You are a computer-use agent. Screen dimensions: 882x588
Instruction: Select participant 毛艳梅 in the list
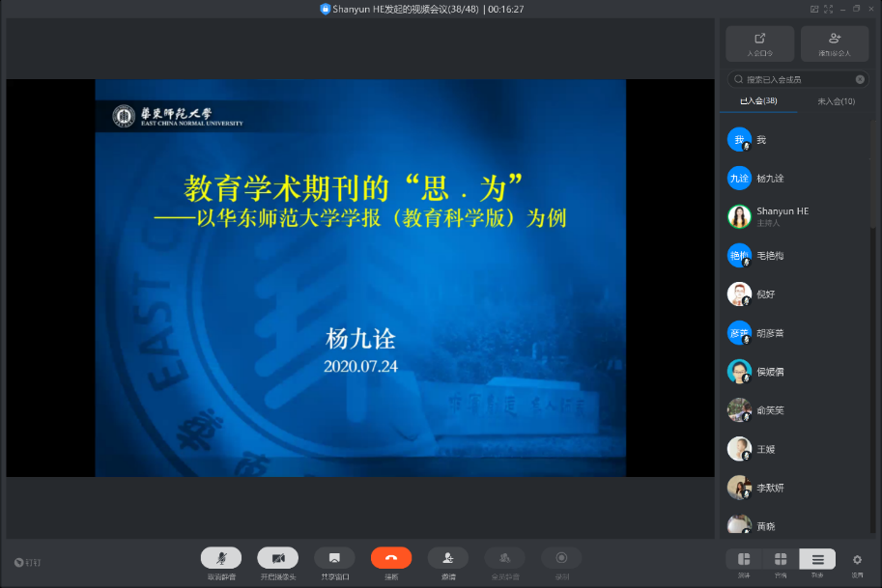coord(795,256)
